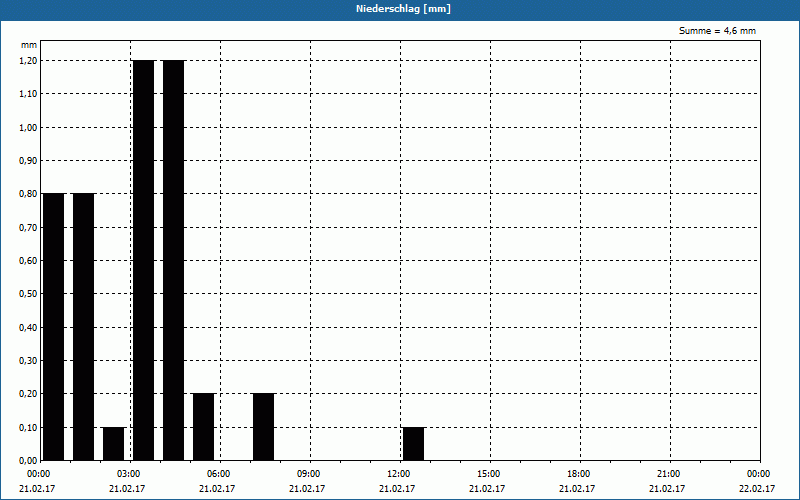Select the 0,80 mm bar at 01:00

[x=84, y=327]
